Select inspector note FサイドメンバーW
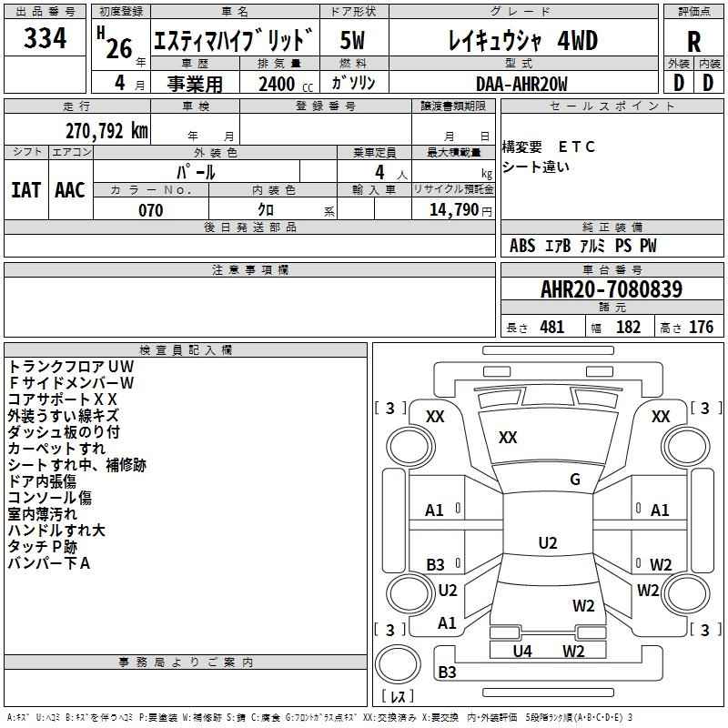728x728 pixels. coord(71,382)
